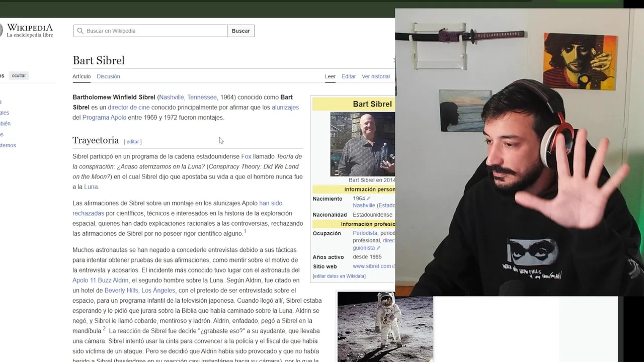644x362 pixels.
Task: Follow the Nashville, Tennessee link in intro
Action: [188, 97]
